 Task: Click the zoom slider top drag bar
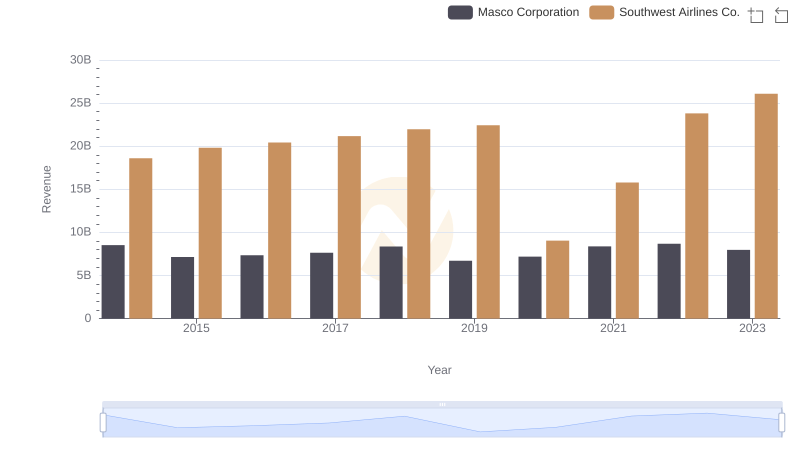tap(442, 404)
